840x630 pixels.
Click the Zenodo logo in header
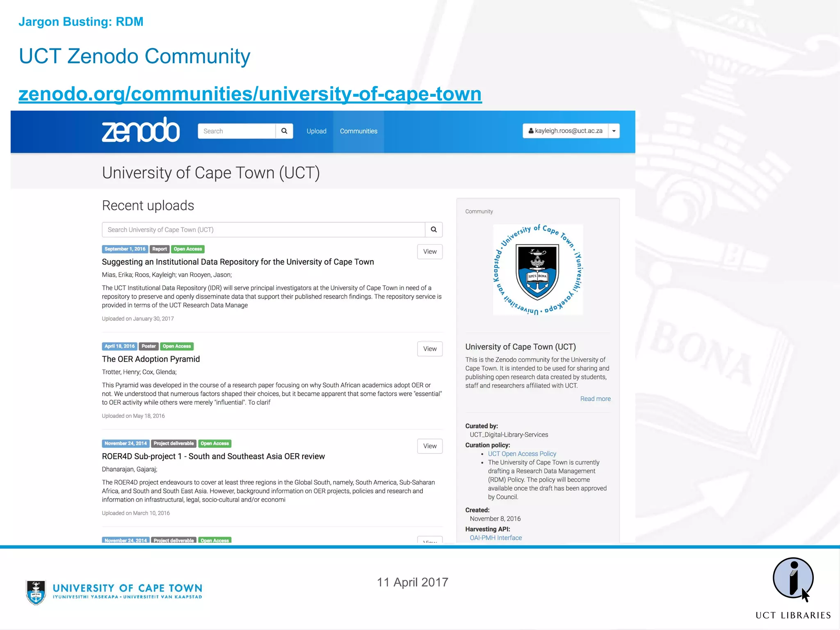click(x=141, y=130)
